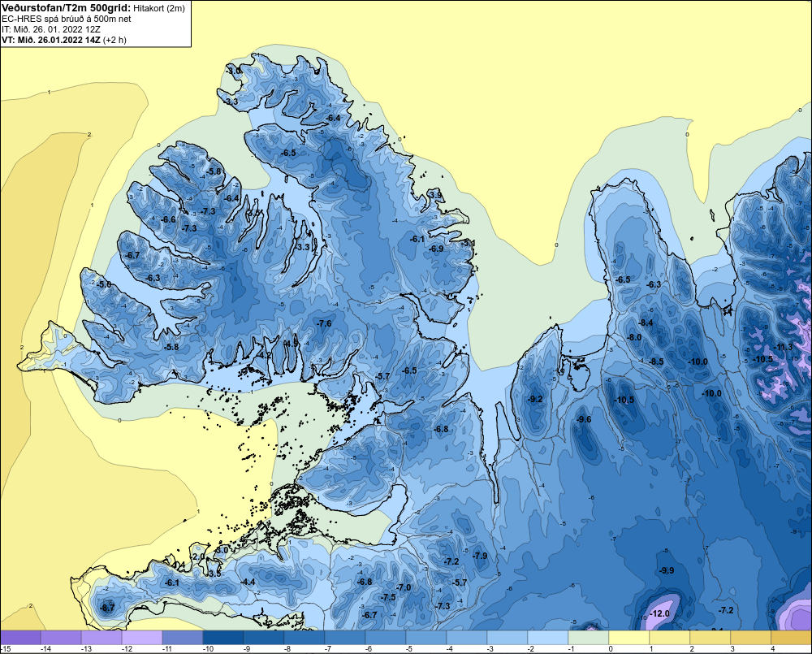Select the line 'EC-HRES spá brúuð á 500m net'

(67, 19)
